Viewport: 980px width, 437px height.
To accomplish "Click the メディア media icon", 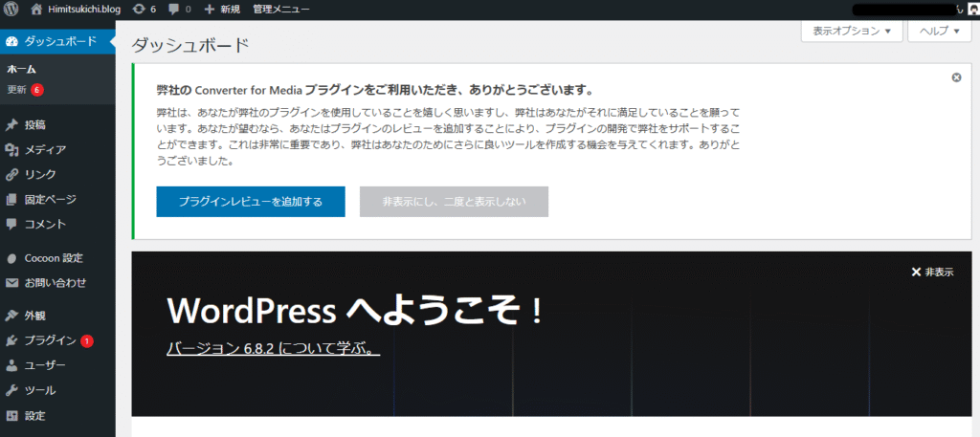I will pyautogui.click(x=11, y=150).
